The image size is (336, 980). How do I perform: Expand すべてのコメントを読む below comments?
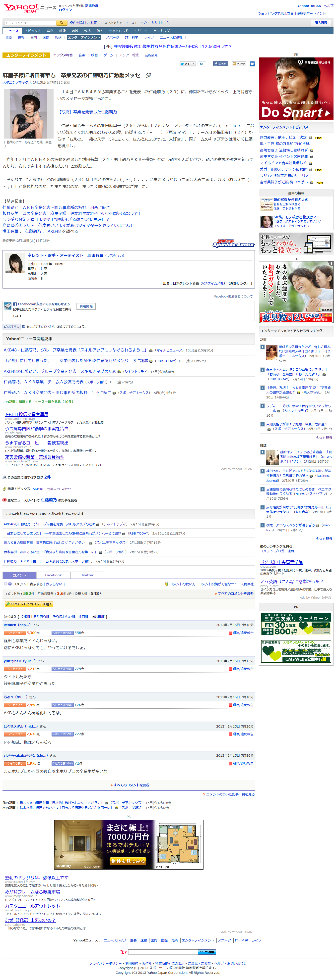pyautogui.click(x=130, y=785)
